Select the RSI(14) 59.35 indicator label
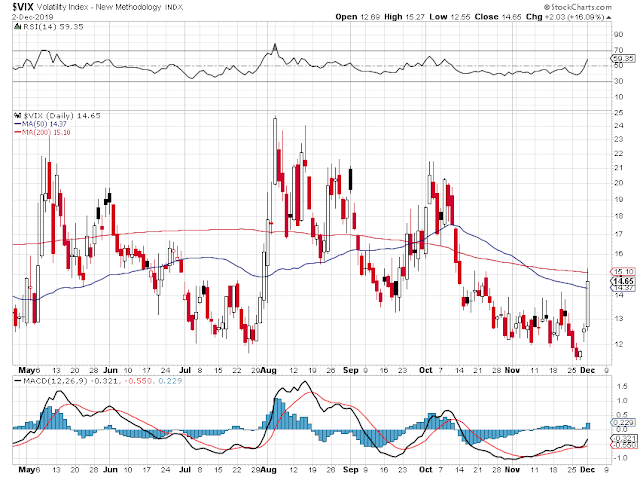The image size is (640, 477). pos(53,27)
